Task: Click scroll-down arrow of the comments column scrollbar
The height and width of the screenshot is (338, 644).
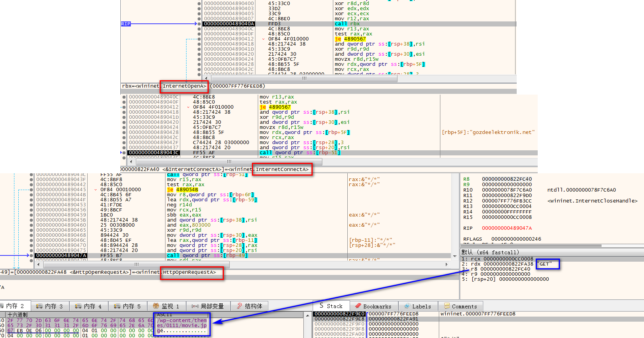Action: coord(455,256)
